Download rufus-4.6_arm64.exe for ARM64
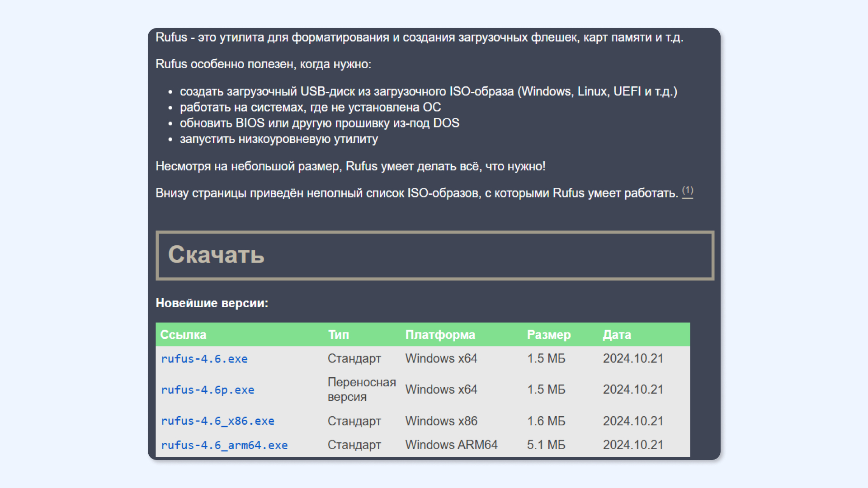This screenshot has width=868, height=488. click(x=224, y=445)
